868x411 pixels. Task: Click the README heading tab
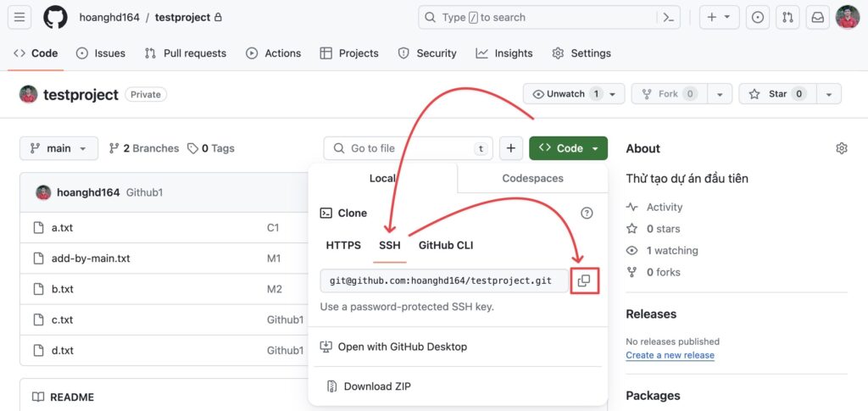[63, 397]
